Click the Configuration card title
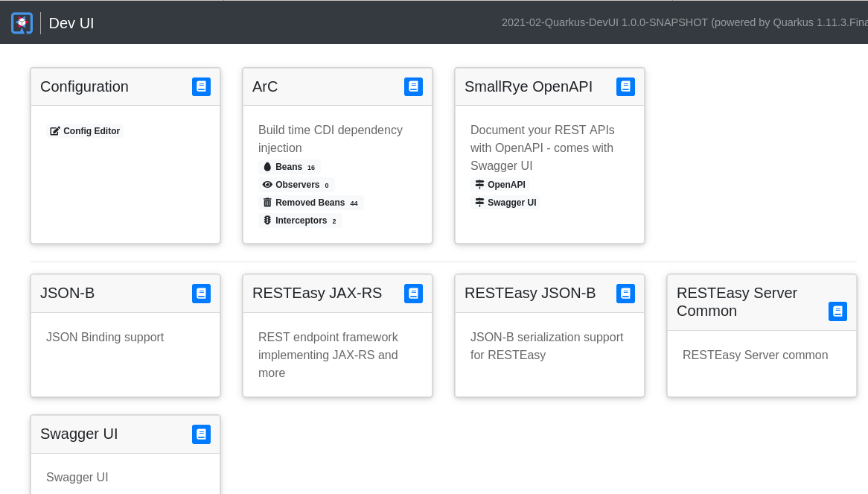The height and width of the screenshot is (494, 868). click(84, 86)
